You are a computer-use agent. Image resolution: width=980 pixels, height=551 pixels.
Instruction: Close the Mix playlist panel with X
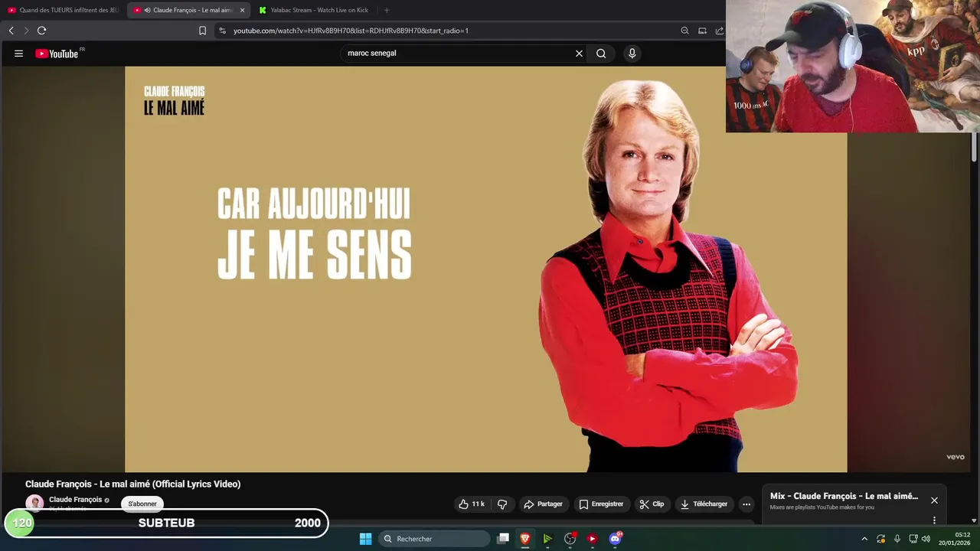point(934,500)
